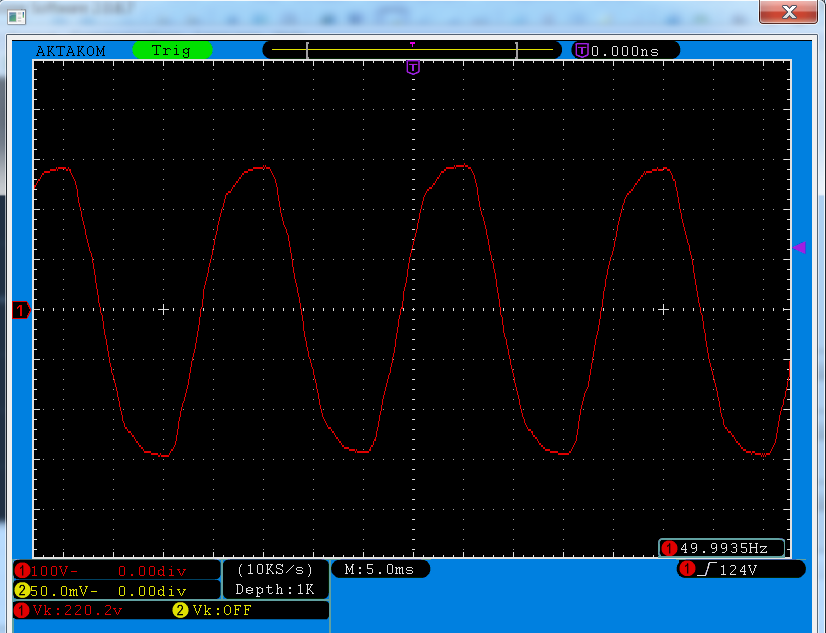
Task: Click the red channel 1 zero-level marker
Action: 21,310
